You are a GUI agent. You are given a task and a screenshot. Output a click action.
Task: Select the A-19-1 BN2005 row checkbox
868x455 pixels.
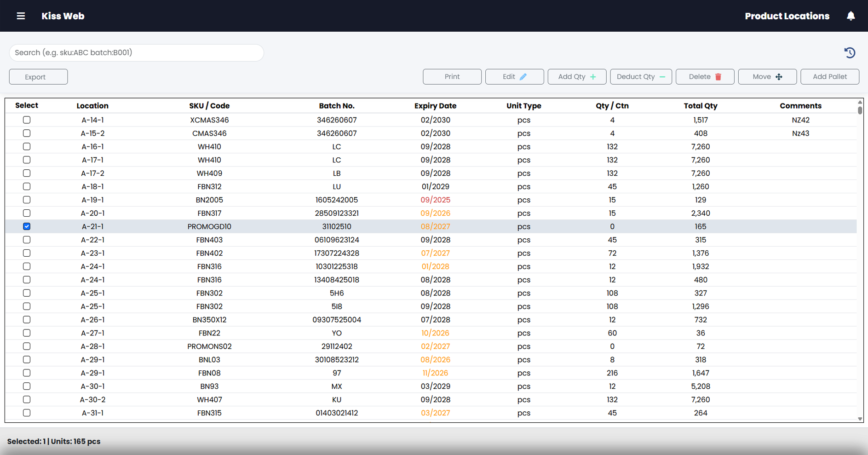[27, 200]
